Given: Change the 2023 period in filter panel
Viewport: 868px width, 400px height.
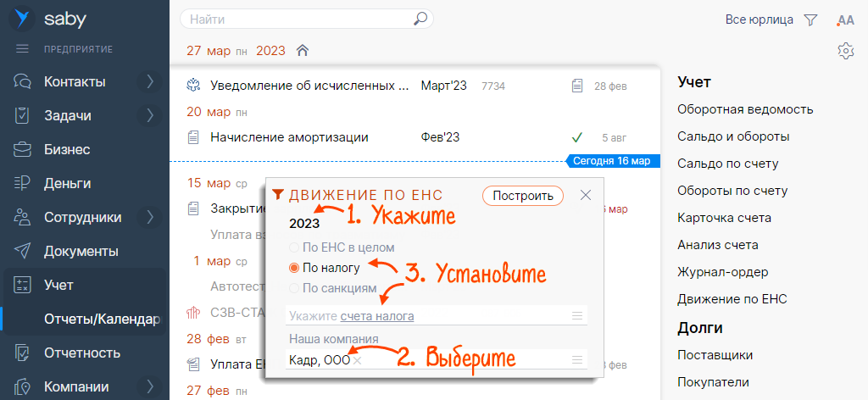Looking at the screenshot, I should (304, 224).
